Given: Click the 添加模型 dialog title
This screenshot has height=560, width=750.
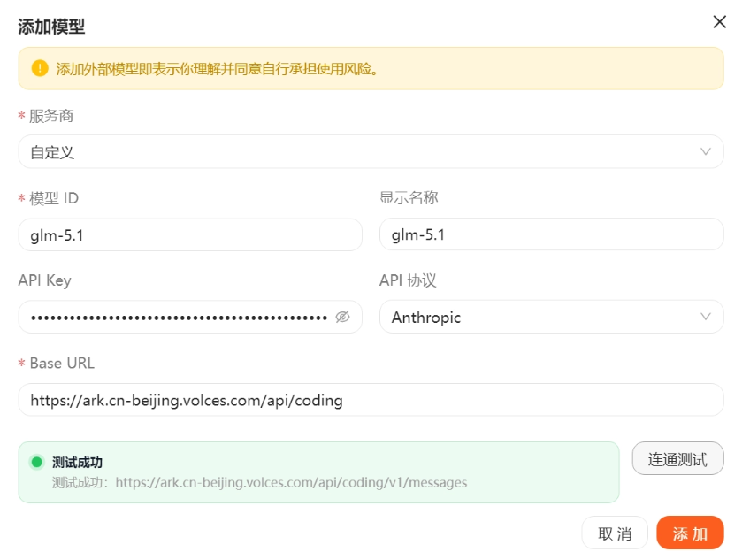Looking at the screenshot, I should [51, 27].
